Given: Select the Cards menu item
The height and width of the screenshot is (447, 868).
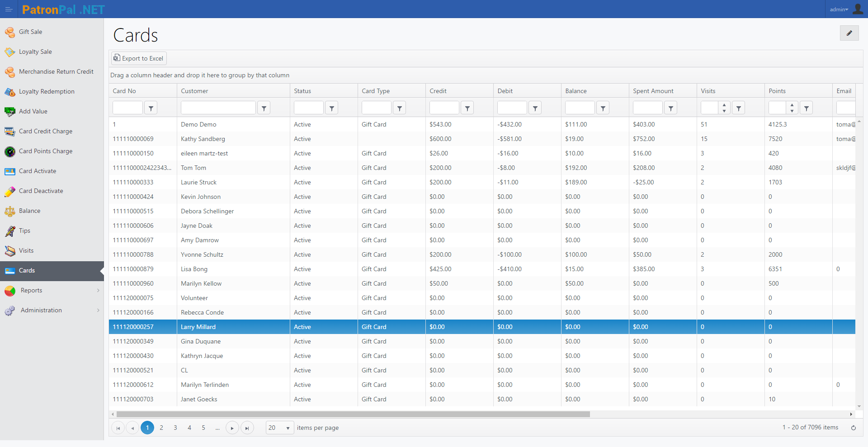Looking at the screenshot, I should (x=52, y=271).
